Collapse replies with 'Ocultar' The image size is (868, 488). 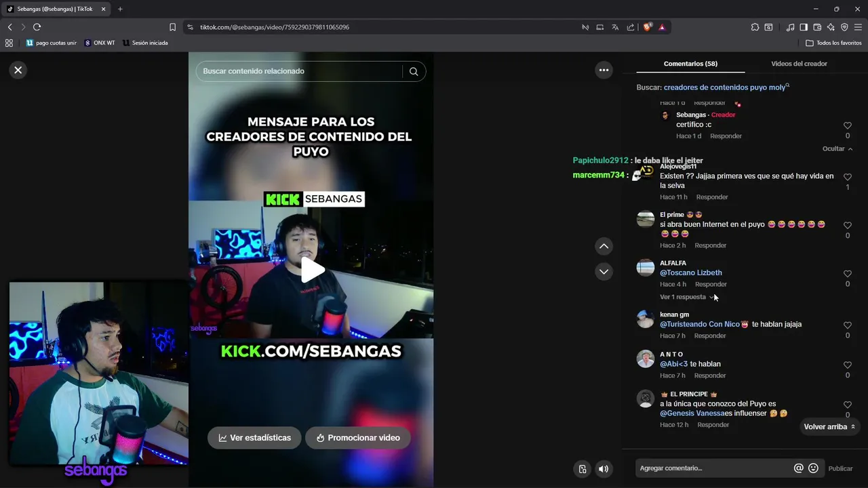pos(837,149)
